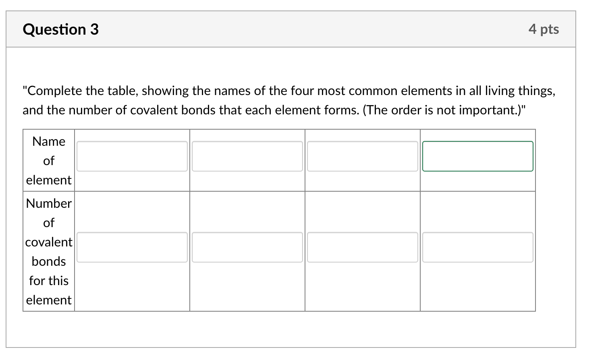The height and width of the screenshot is (364, 606).
Task: Click the first element name input field
Action: 132,156
